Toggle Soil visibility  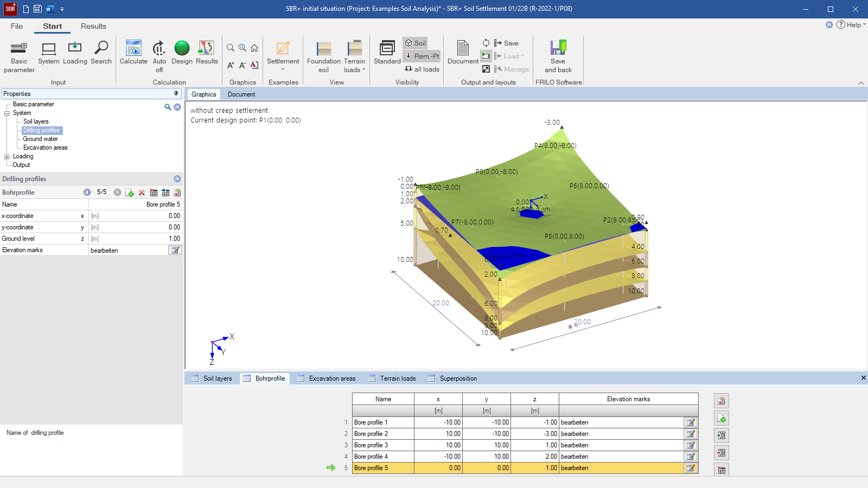coord(416,43)
